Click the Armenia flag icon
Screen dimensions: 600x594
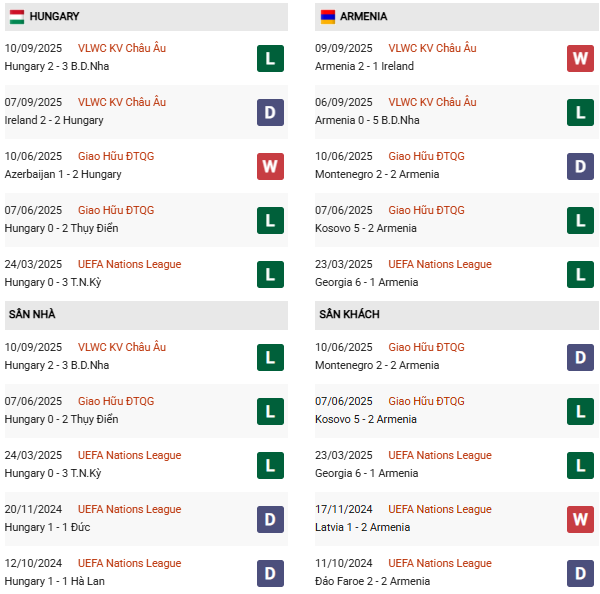(327, 17)
